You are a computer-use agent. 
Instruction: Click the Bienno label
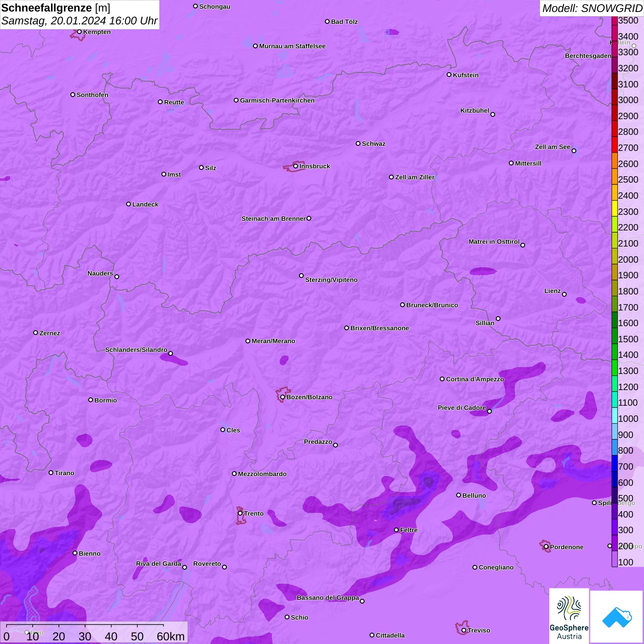click(x=89, y=553)
